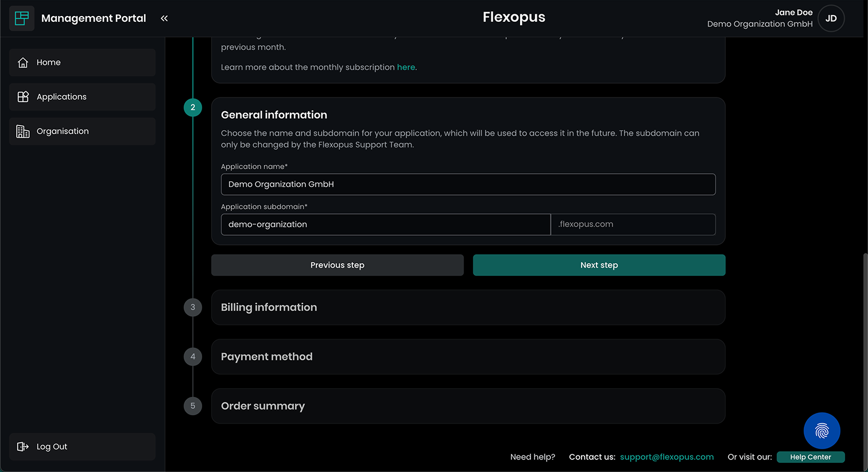868x472 pixels.
Task: Click the blue fingerprint floating button
Action: 821,431
